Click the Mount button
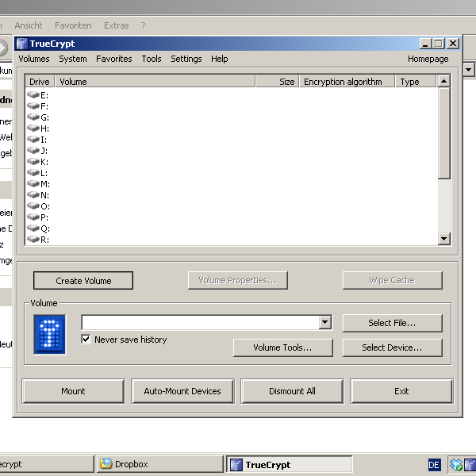The width and height of the screenshot is (476, 476). point(73,391)
